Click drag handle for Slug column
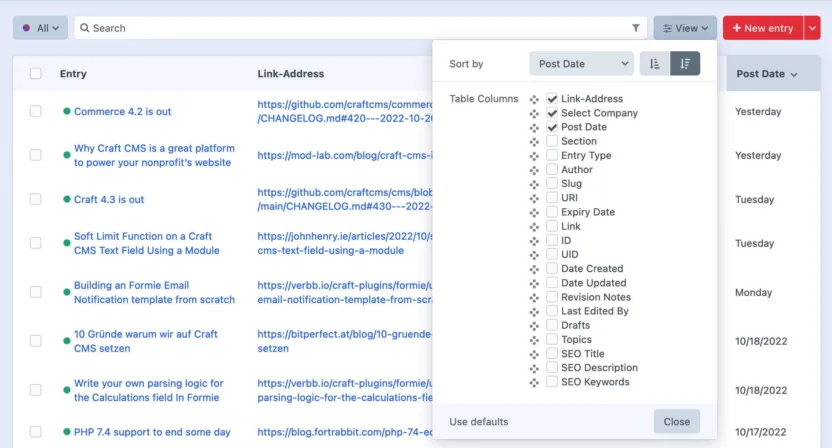Screen dimensions: 832x448 (534, 184)
